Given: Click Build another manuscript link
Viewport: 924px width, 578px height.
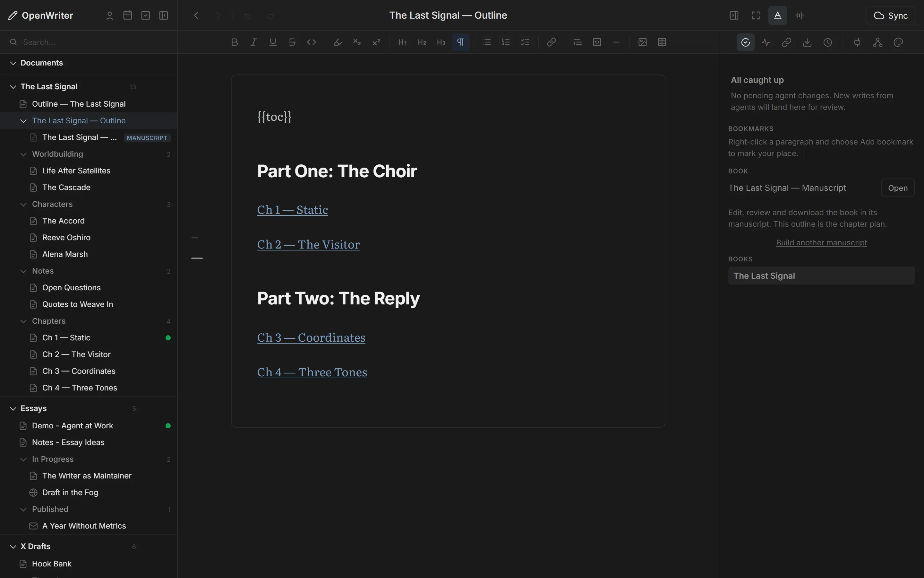Looking at the screenshot, I should coord(821,243).
